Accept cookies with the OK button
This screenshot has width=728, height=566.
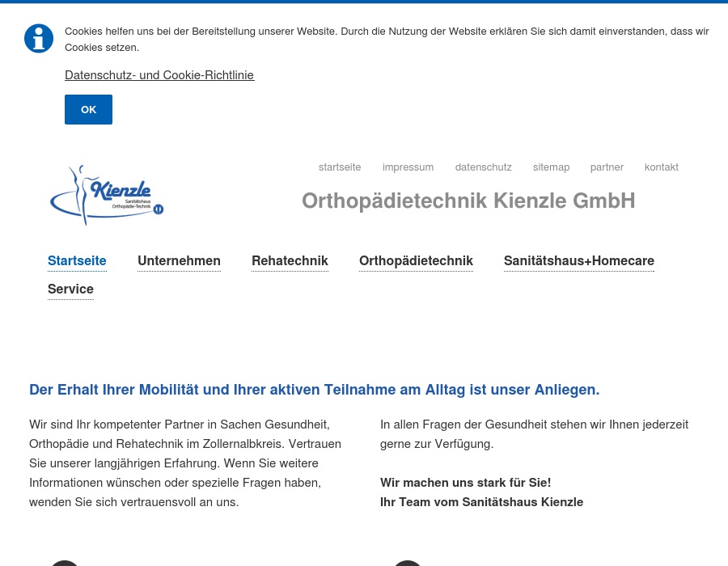click(x=88, y=109)
